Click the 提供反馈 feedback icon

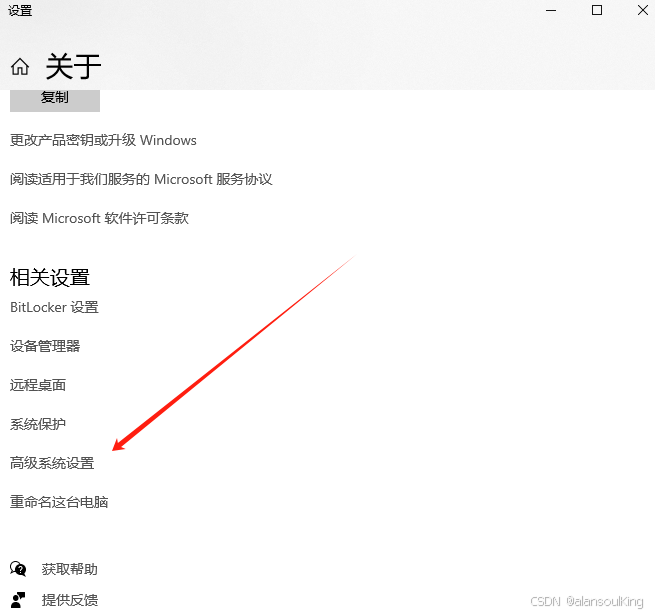click(18, 600)
